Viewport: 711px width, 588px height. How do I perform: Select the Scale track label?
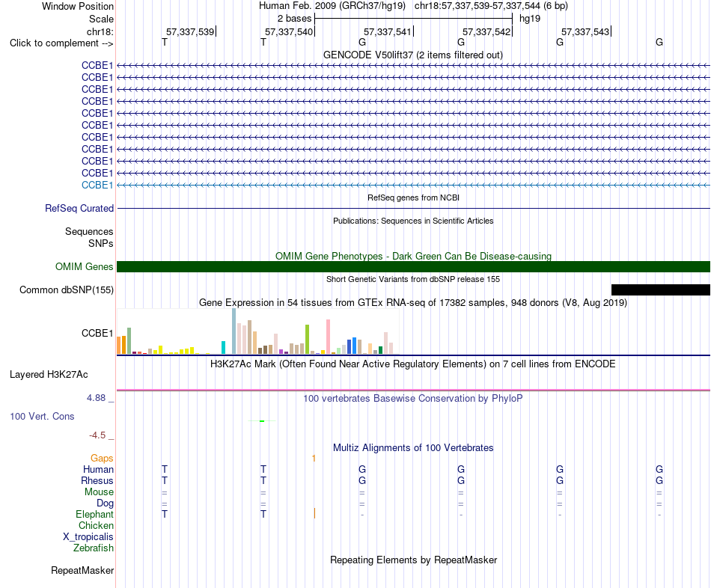pos(101,19)
